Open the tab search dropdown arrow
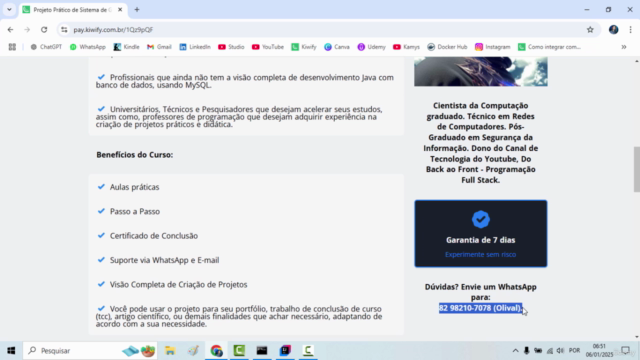The width and height of the screenshot is (640, 360). (x=9, y=9)
